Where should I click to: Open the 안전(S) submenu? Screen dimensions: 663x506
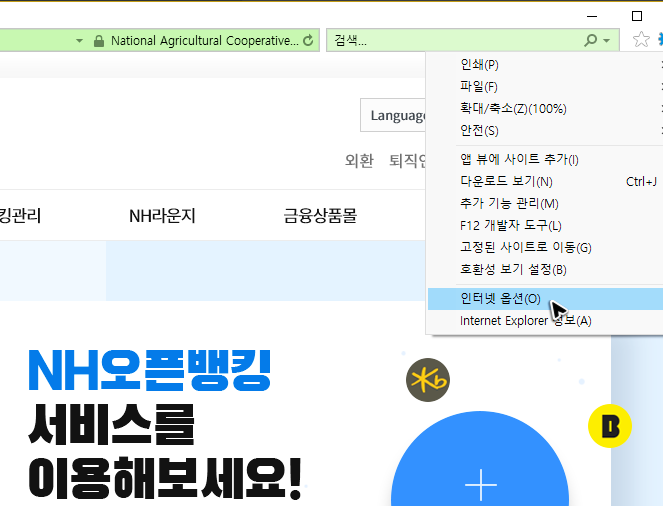click(545, 131)
